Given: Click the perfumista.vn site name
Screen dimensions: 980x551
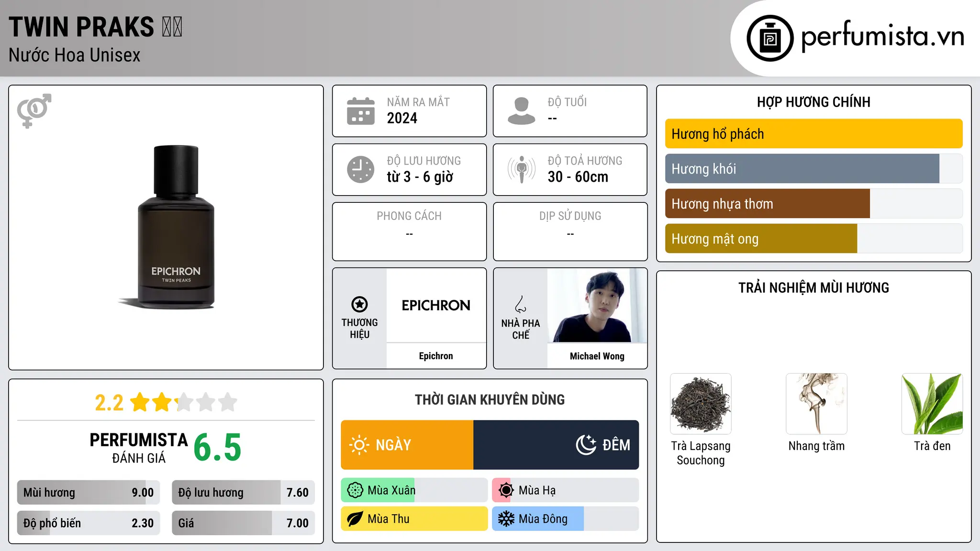Looking at the screenshot, I should pyautogui.click(x=882, y=36).
